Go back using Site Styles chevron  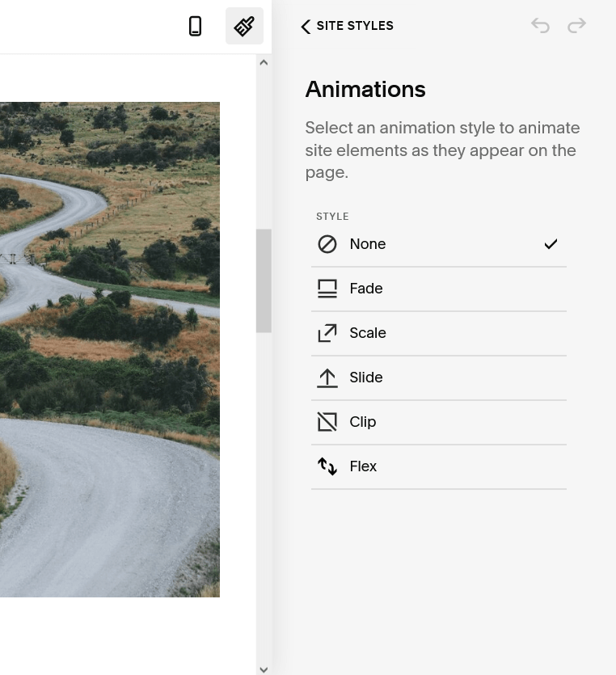[306, 26]
